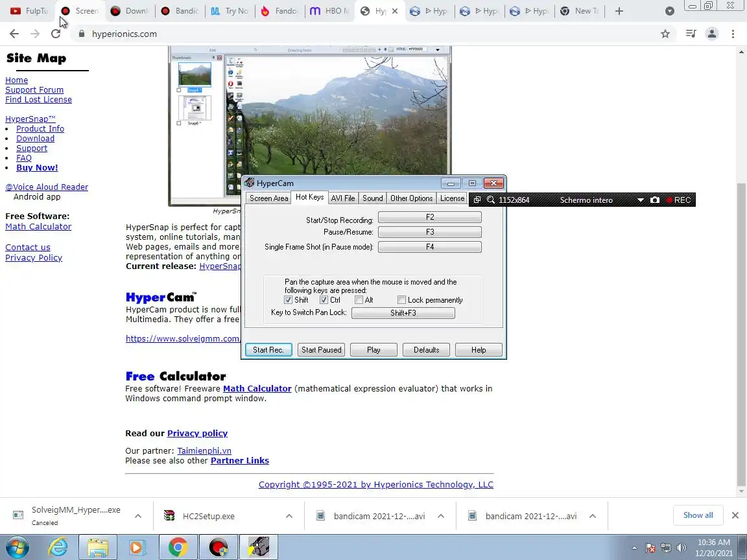This screenshot has width=747, height=560.
Task: Click the Defaults button
Action: 427,350
